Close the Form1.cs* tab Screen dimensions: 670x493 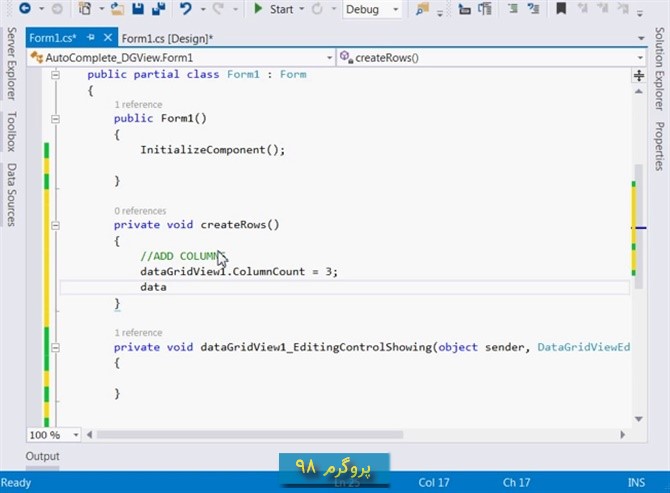pyautogui.click(x=108, y=38)
